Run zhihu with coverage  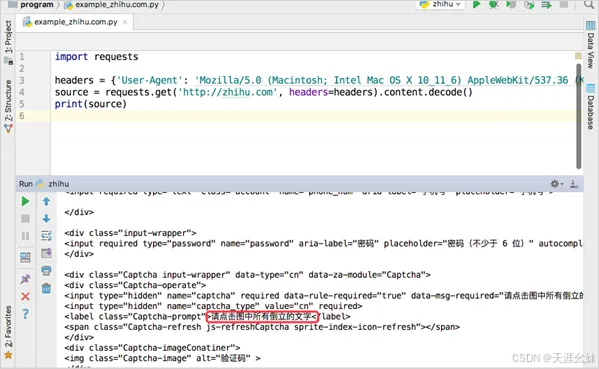click(x=511, y=5)
